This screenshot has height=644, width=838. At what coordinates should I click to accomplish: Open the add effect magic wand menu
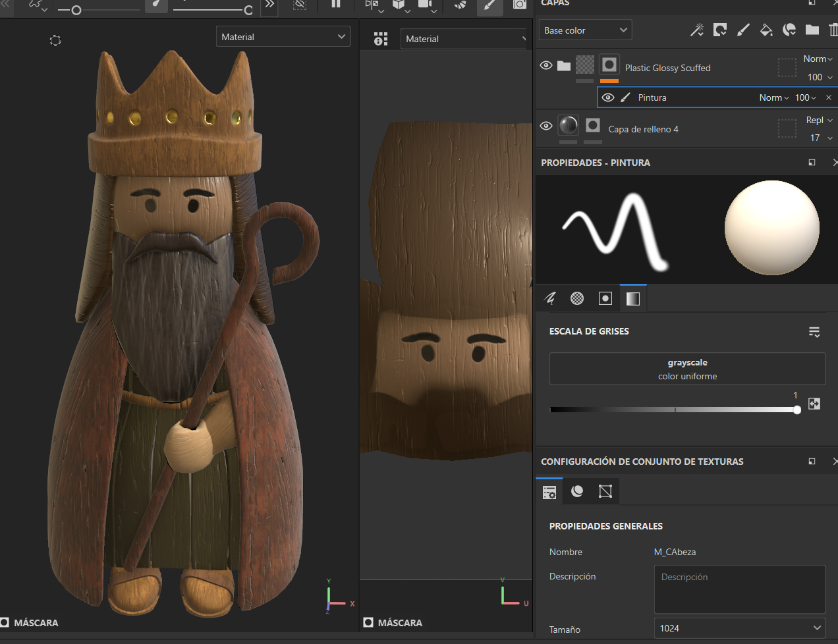pos(696,30)
